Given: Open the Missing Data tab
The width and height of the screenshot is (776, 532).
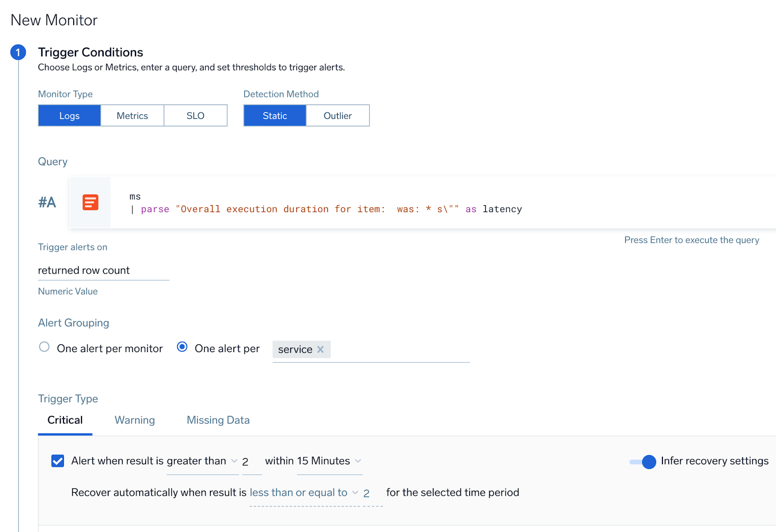Looking at the screenshot, I should (x=218, y=420).
